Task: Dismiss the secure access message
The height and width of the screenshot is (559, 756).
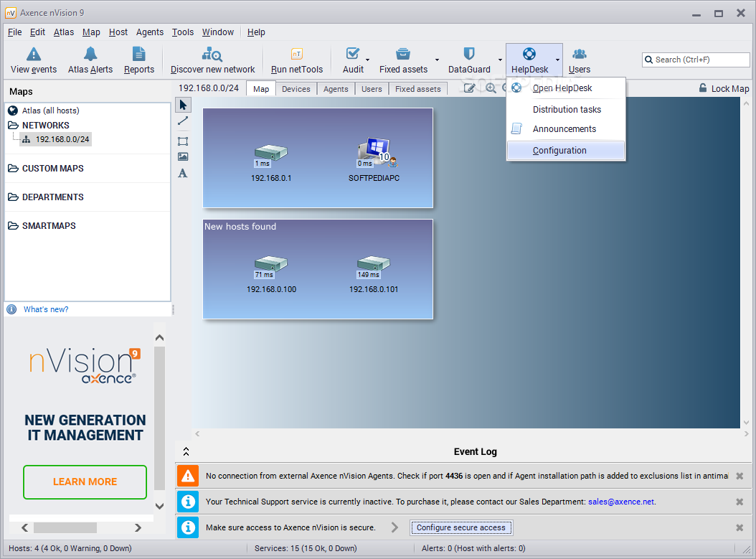Action: point(739,527)
